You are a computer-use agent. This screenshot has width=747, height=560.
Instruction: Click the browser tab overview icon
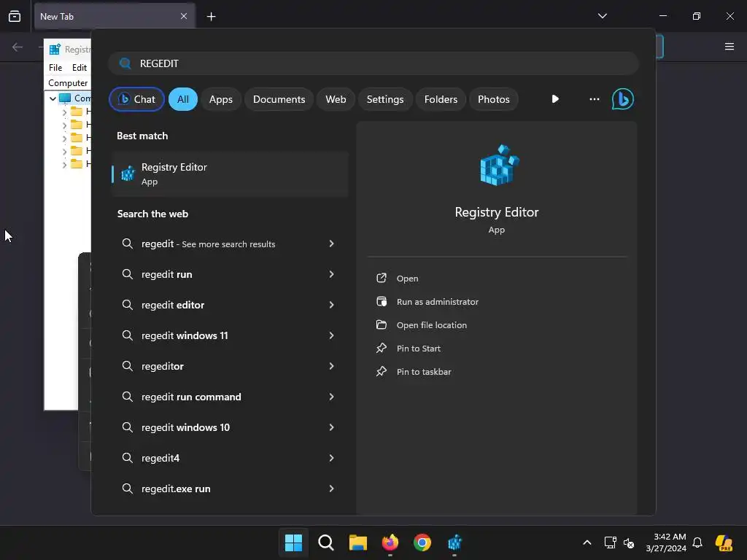point(15,16)
